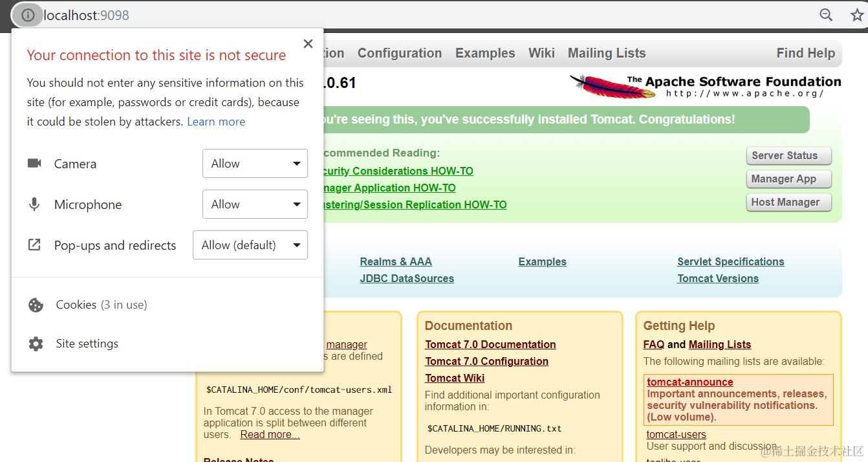
Task: Open the Read more... link
Action: [x=270, y=434]
